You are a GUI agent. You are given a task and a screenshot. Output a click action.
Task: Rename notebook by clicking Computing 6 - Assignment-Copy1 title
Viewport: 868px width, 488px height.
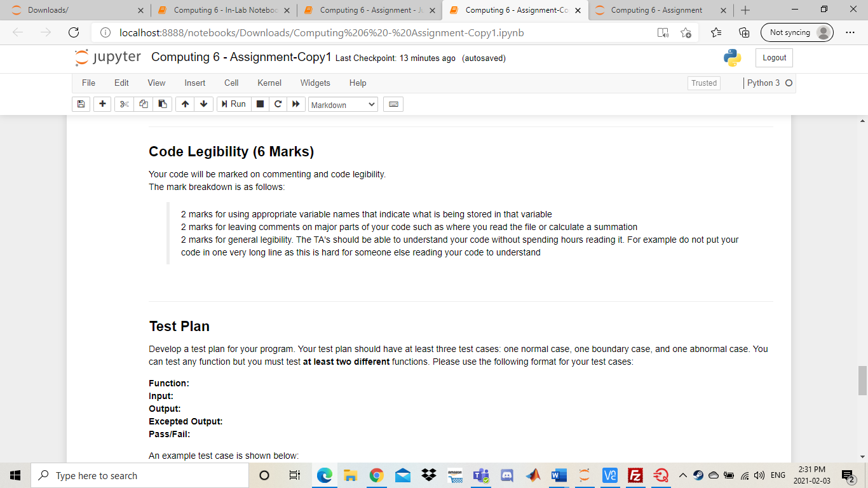click(241, 57)
